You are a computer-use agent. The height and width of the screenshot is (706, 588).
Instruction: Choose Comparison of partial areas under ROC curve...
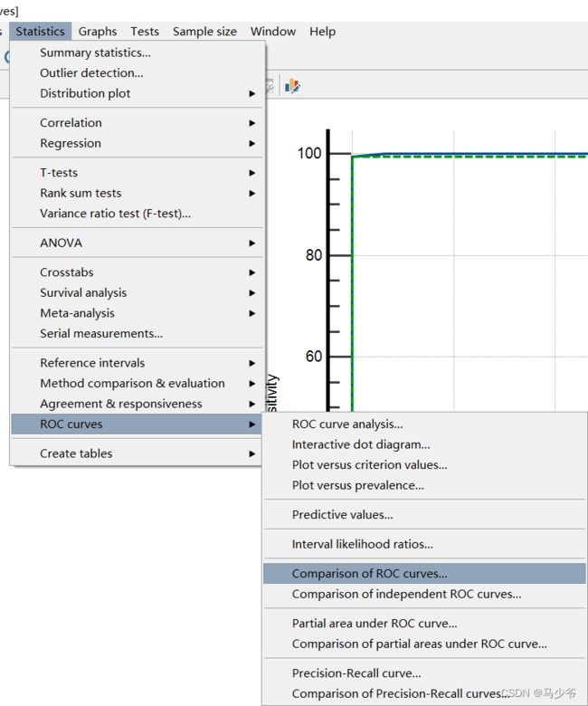[x=424, y=644]
